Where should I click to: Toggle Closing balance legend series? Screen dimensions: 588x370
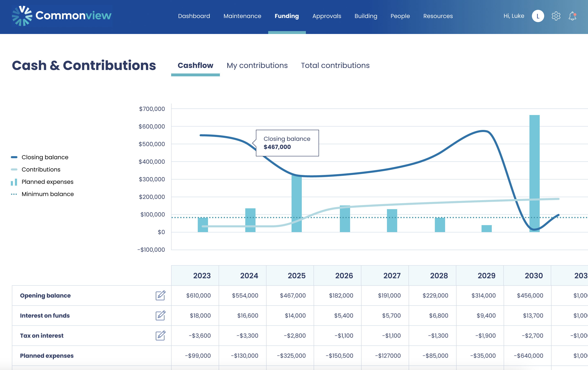point(45,157)
